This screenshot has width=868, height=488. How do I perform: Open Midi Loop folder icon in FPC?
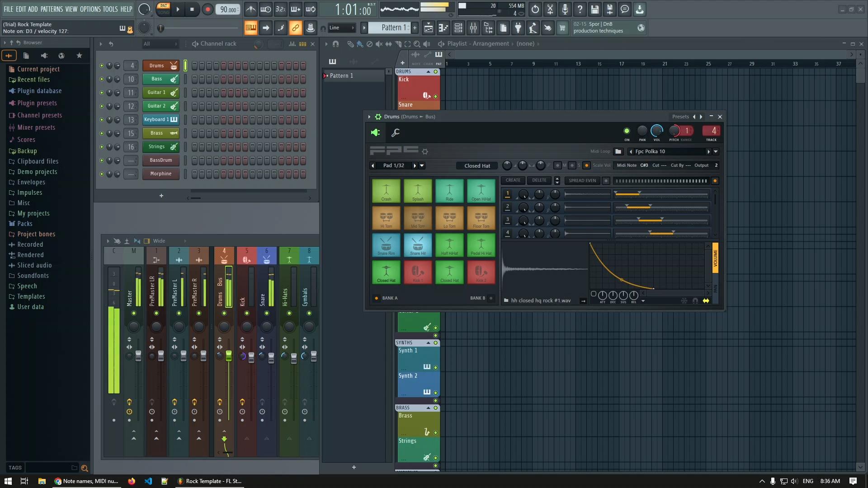(618, 151)
